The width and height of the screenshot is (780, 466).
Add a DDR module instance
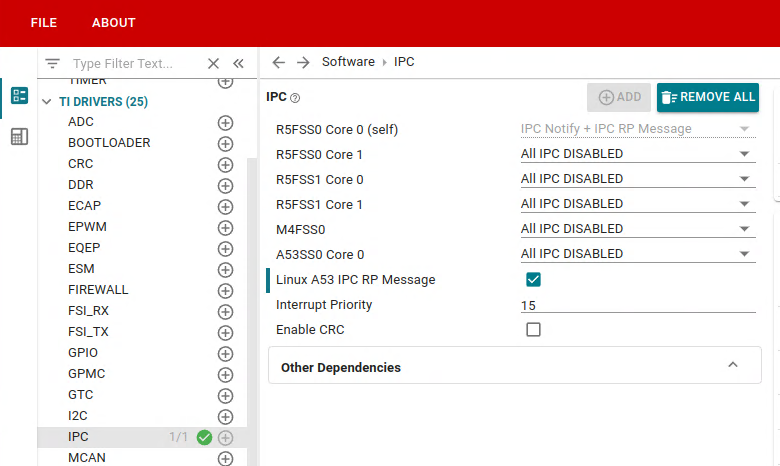click(x=225, y=186)
